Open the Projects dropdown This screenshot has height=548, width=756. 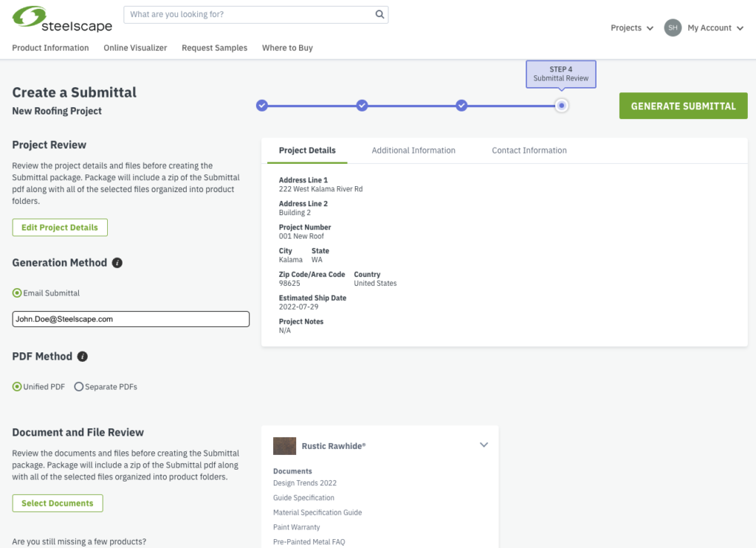pos(632,28)
